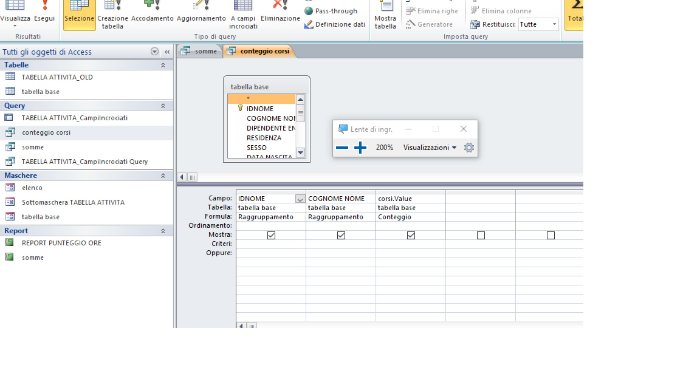Image resolution: width=700 pixels, height=379 pixels.
Task: Click the Visualizza view button
Action: pos(15,13)
